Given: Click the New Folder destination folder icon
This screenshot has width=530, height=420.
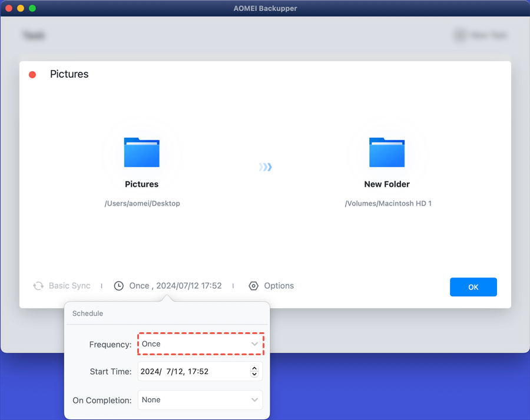Looking at the screenshot, I should point(387,152).
